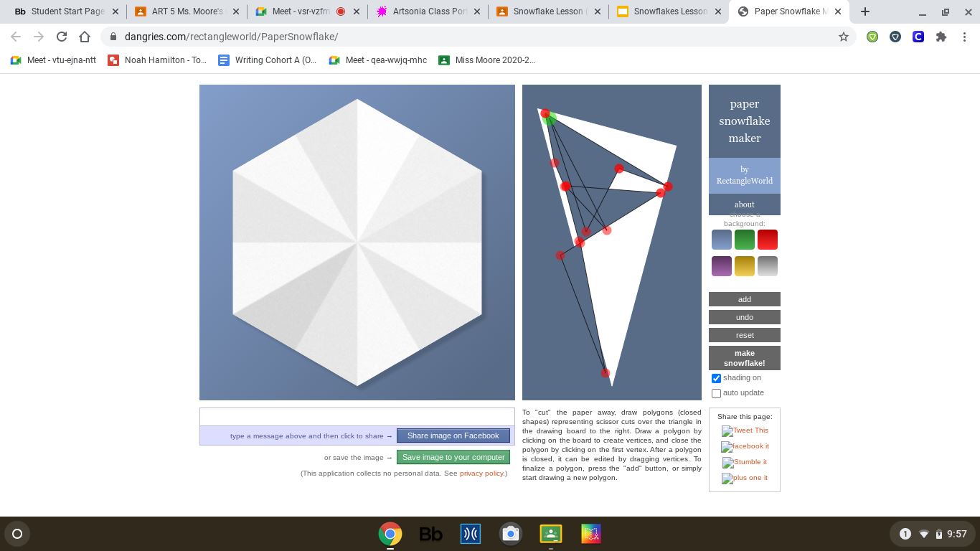Launch the Camera app from the shelf
Image resolution: width=980 pixels, height=551 pixels.
point(510,534)
